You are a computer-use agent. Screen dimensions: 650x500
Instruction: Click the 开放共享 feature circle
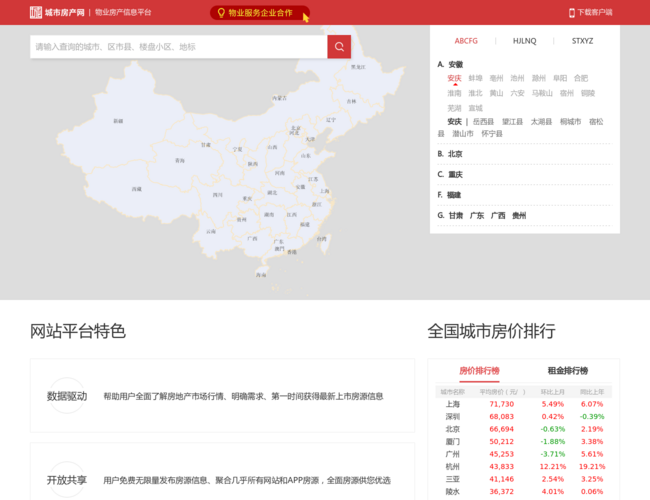(x=67, y=480)
